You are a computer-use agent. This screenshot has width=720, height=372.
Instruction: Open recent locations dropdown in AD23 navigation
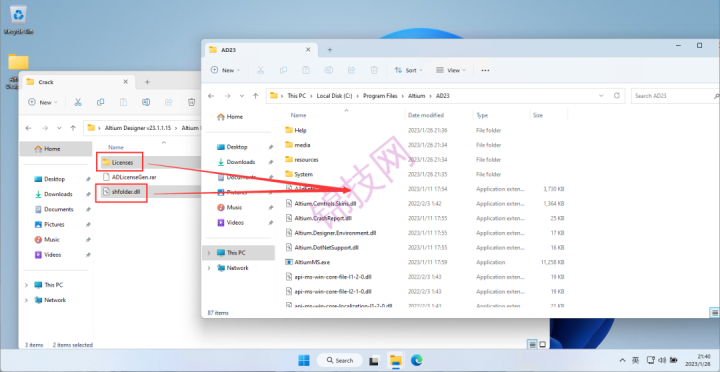[242, 96]
